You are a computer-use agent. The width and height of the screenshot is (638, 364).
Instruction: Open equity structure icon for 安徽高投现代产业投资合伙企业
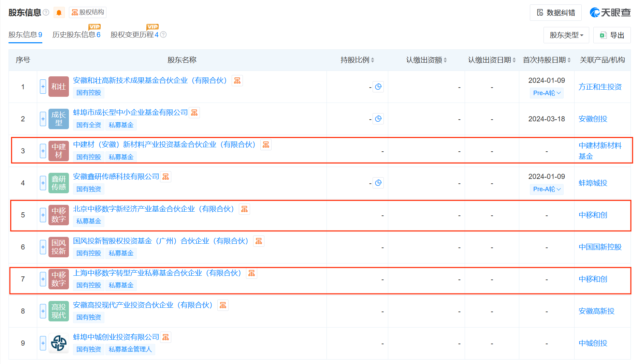click(x=223, y=305)
